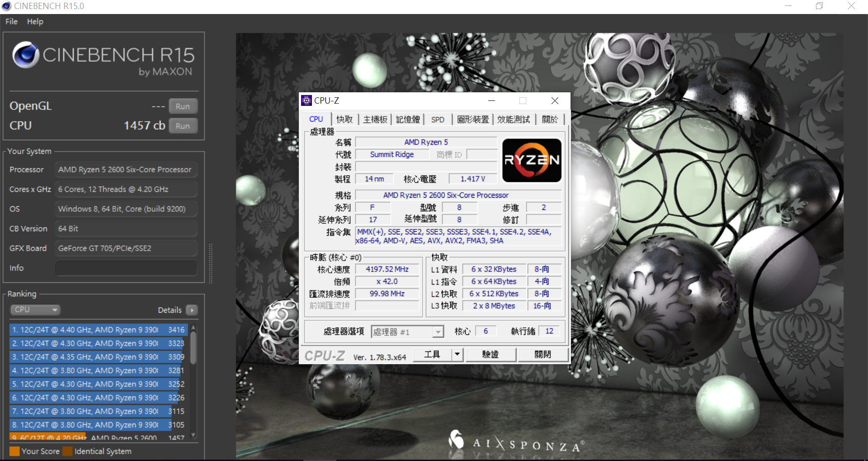Close the Cinebench window

tap(851, 6)
